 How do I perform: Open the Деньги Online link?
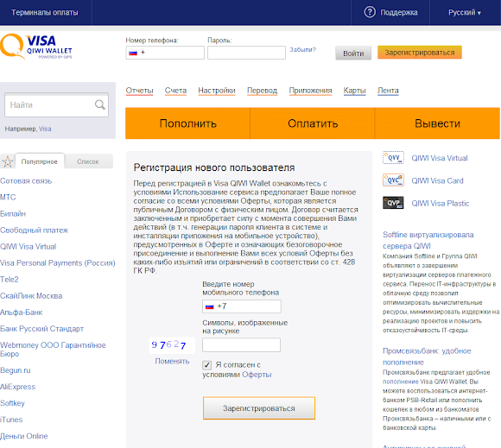pos(24,436)
